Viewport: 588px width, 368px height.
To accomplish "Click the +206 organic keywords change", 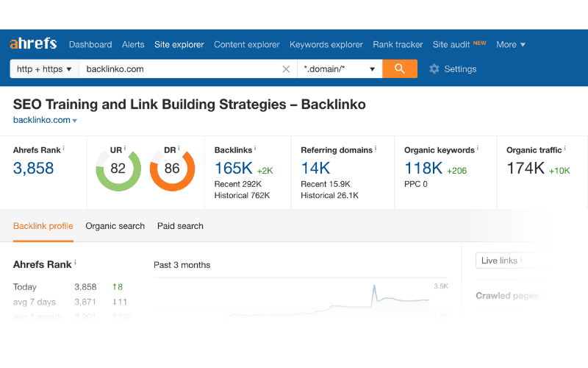I will click(x=456, y=171).
